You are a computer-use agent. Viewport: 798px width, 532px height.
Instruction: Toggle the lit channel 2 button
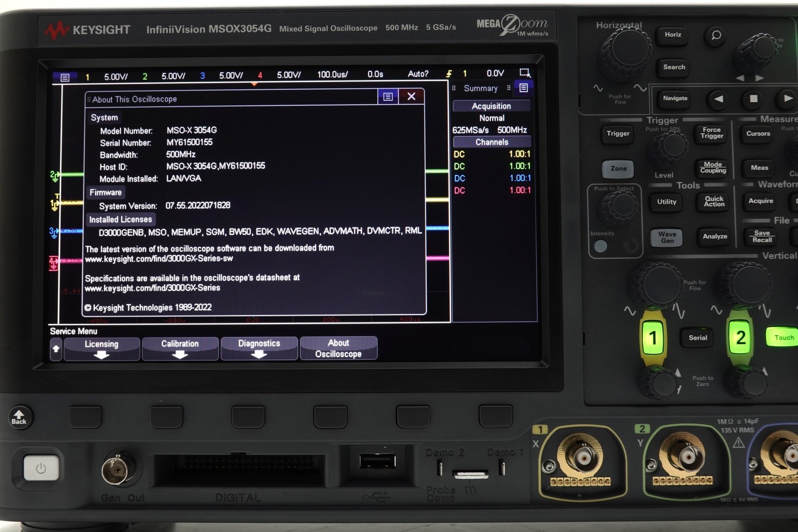click(740, 338)
